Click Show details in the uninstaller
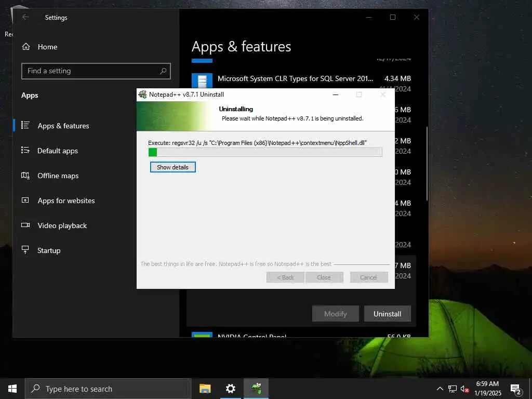 (172, 167)
